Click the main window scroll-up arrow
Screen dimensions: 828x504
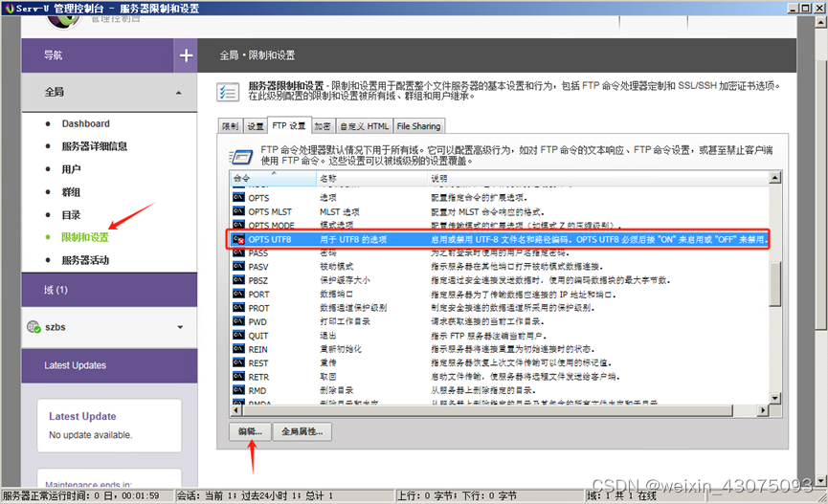tap(820, 22)
